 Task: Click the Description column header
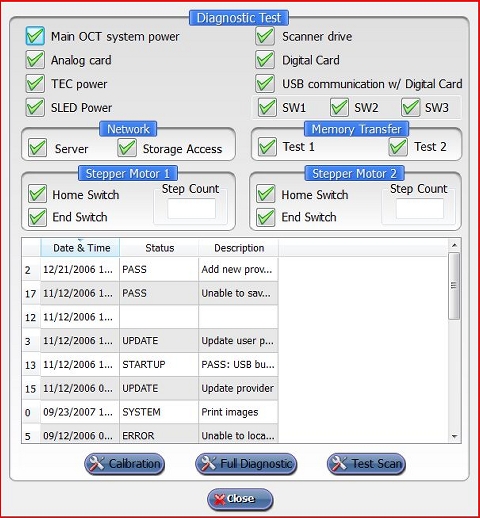[x=239, y=248]
